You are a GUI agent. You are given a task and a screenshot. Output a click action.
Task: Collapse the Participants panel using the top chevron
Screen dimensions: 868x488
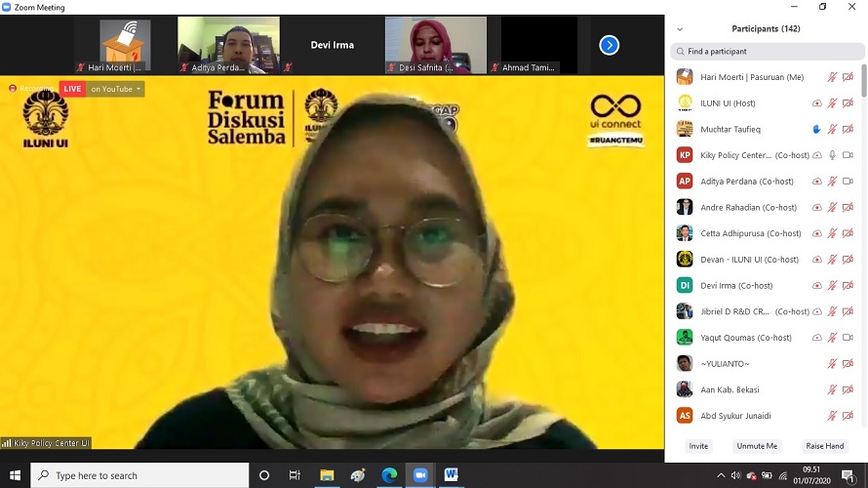(x=680, y=29)
